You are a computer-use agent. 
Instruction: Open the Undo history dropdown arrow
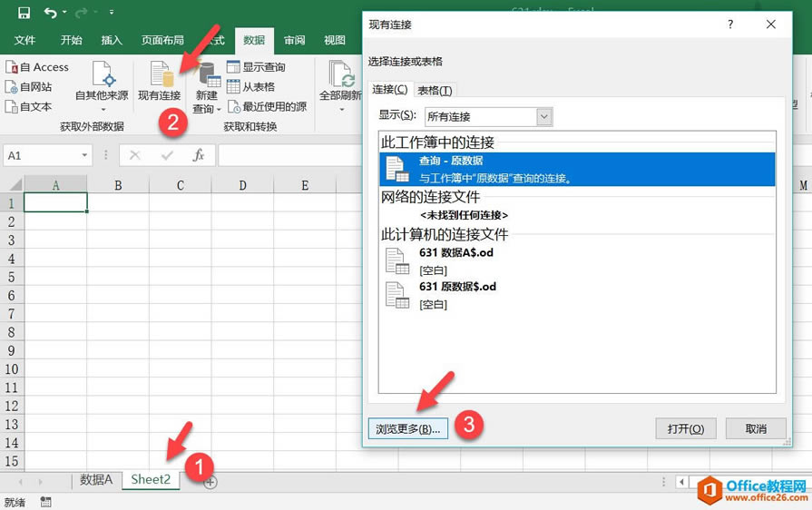click(64, 12)
